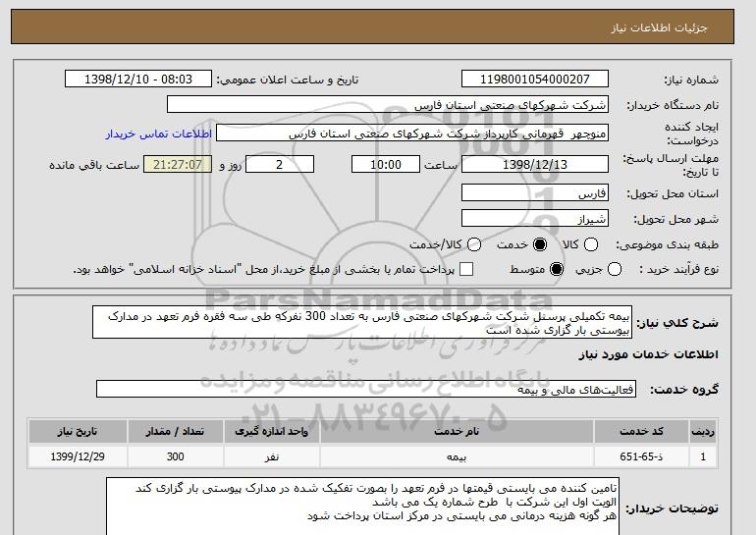
Task: Click the deadline hour field 10:00
Action: [x=386, y=164]
